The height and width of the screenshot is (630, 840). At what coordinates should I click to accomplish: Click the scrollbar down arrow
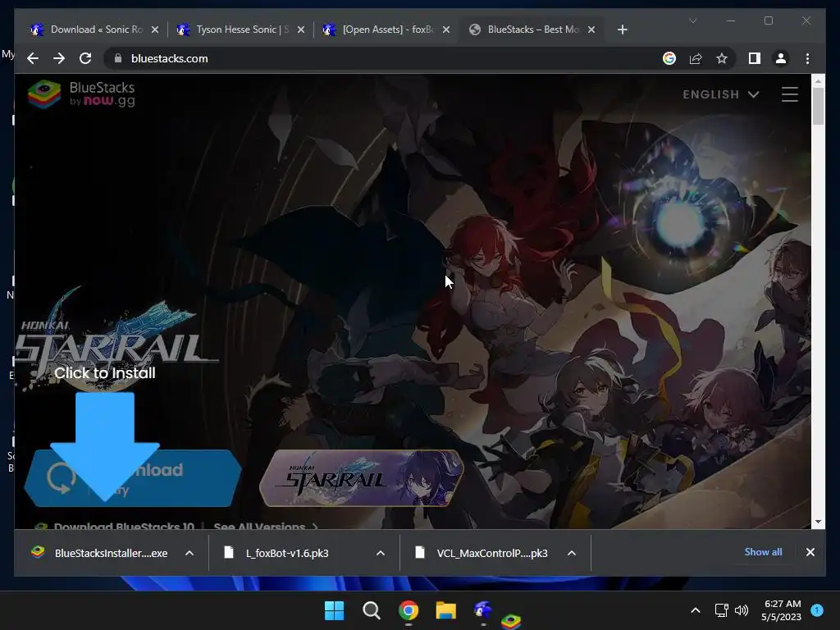818,521
